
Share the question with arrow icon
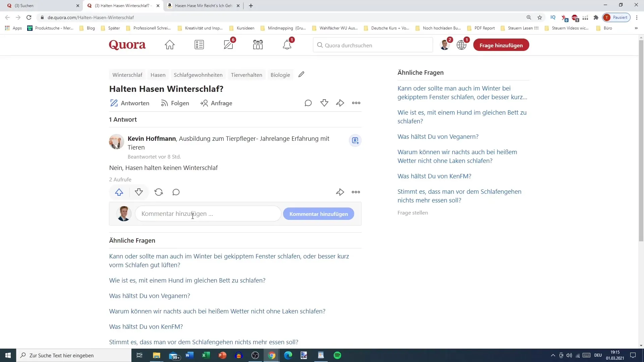pos(340,103)
